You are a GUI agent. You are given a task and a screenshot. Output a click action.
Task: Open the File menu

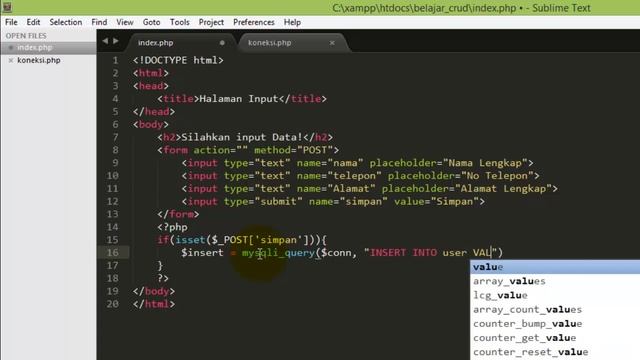tap(11, 22)
